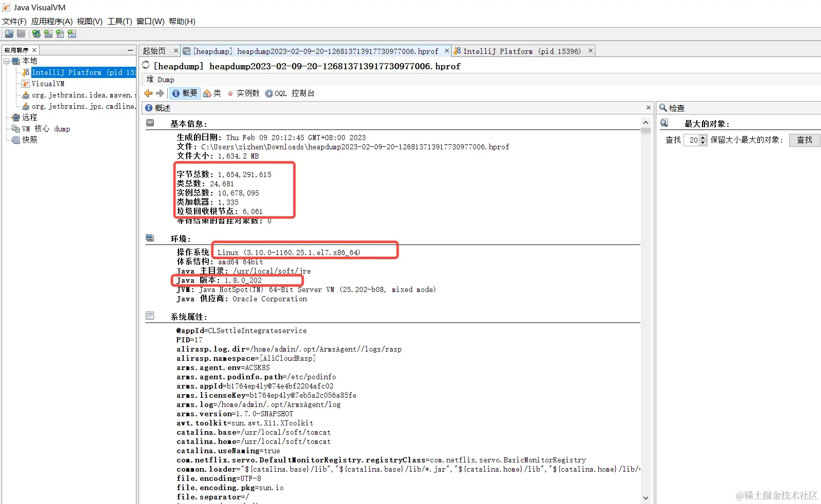Click the object count field showing 20
The height and width of the screenshot is (504, 821).
[692, 140]
